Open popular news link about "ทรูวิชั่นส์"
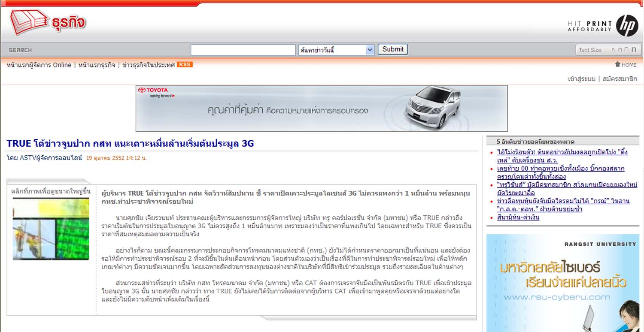 point(567,189)
